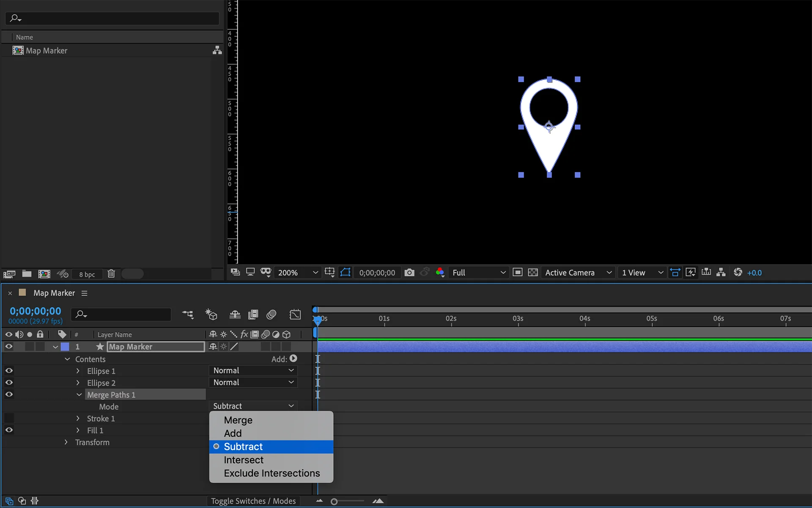Toggle always preview this view icon

pyautogui.click(x=236, y=272)
